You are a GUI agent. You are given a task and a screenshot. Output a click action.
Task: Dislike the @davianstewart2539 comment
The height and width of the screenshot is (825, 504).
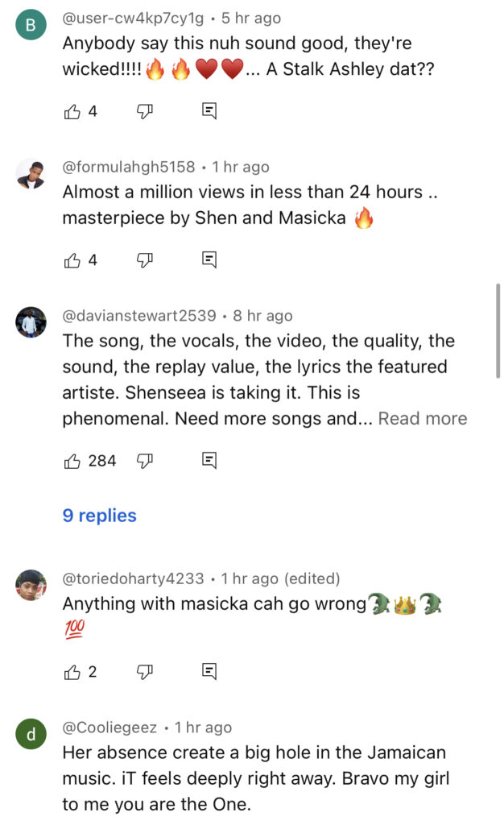click(x=145, y=461)
